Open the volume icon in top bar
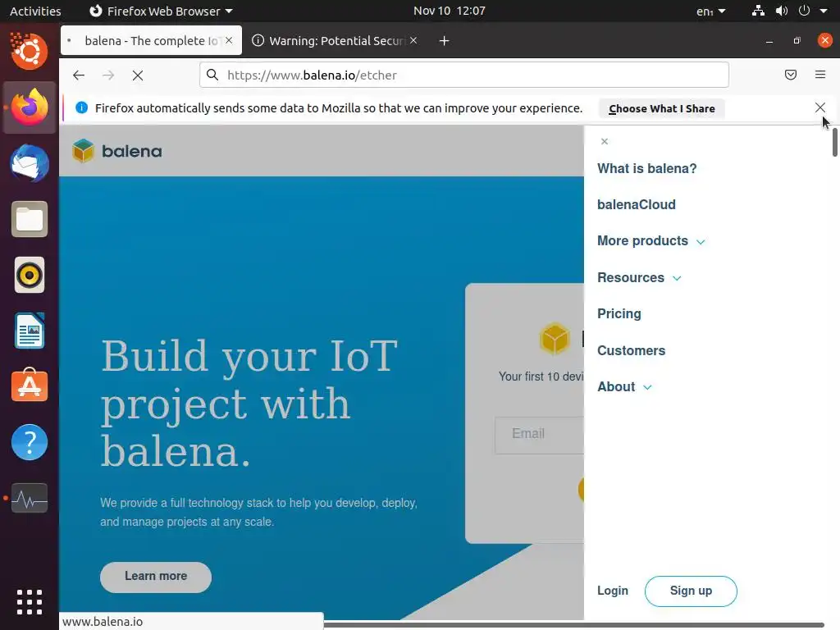 (x=782, y=11)
